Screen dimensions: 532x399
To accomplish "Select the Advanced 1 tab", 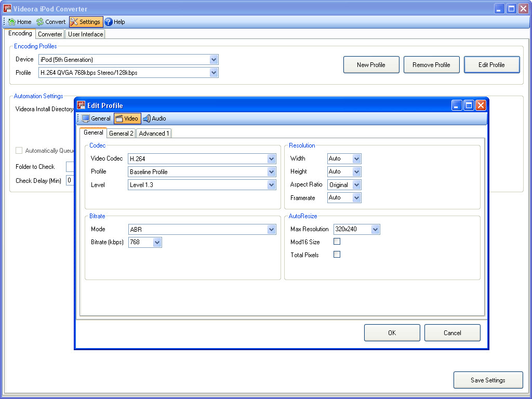I will tap(154, 134).
